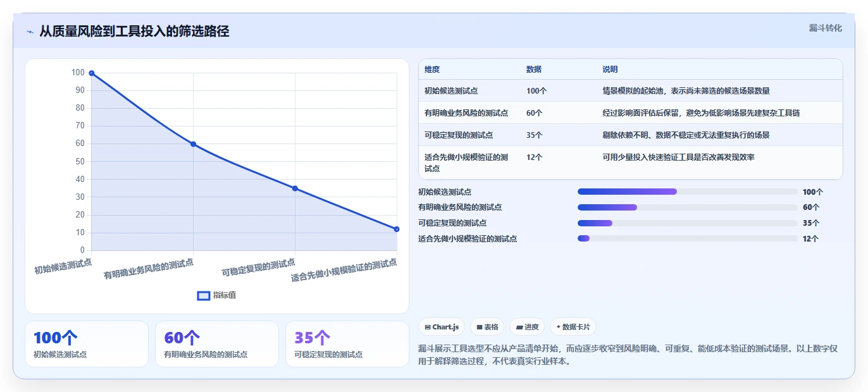Select the 进度 tag chip
The height and width of the screenshot is (392, 868).
527,327
